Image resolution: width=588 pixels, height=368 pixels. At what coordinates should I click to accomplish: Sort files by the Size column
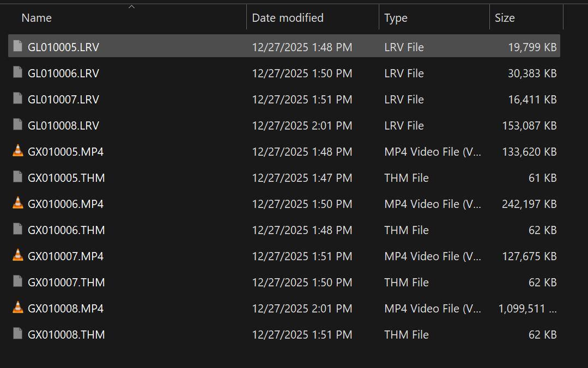505,18
